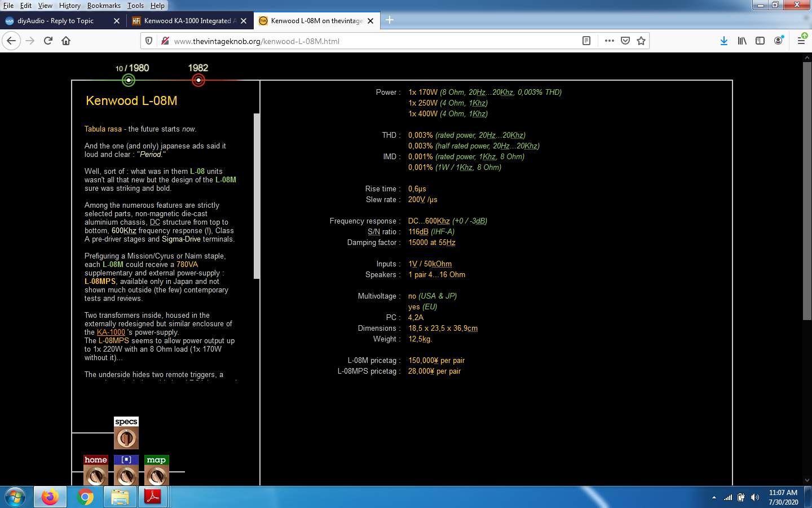Open the Firefox hamburger menu
This screenshot has height=508, width=812.
coord(801,41)
